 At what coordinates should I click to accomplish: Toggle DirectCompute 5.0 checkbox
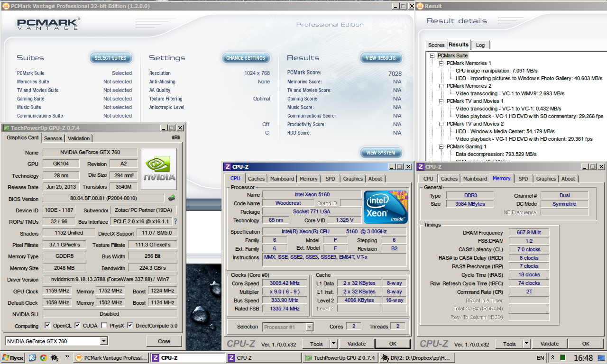[x=130, y=326]
